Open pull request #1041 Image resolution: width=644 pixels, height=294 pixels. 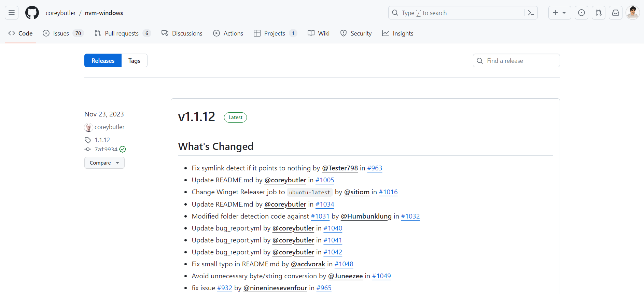[x=333, y=240]
